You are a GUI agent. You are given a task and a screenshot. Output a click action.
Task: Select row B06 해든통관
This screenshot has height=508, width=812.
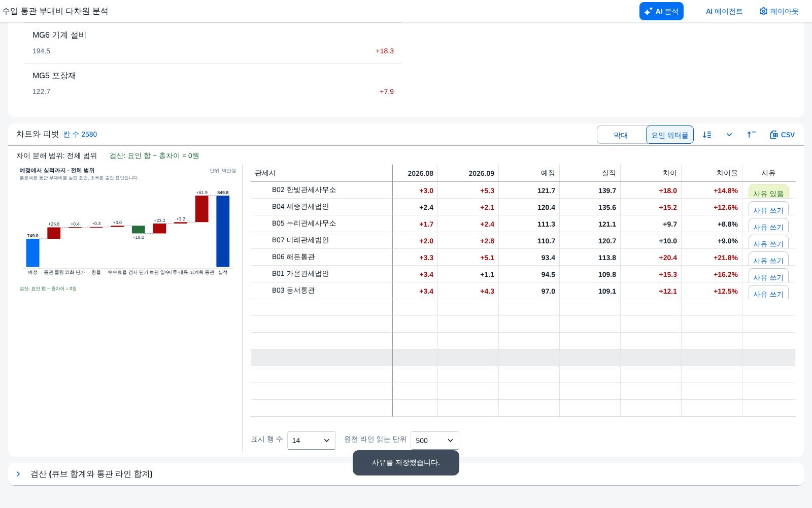point(523,257)
